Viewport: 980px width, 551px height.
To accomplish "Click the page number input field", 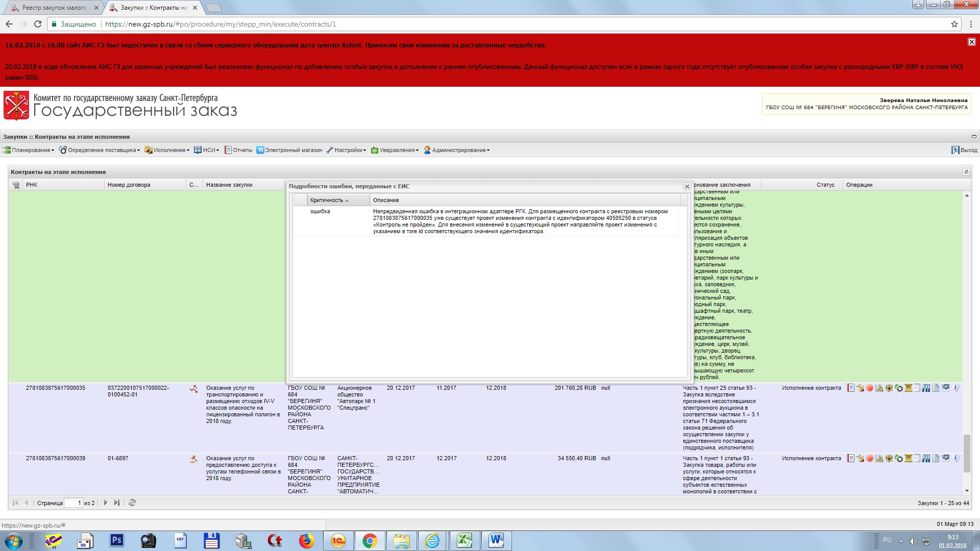I will point(73,503).
